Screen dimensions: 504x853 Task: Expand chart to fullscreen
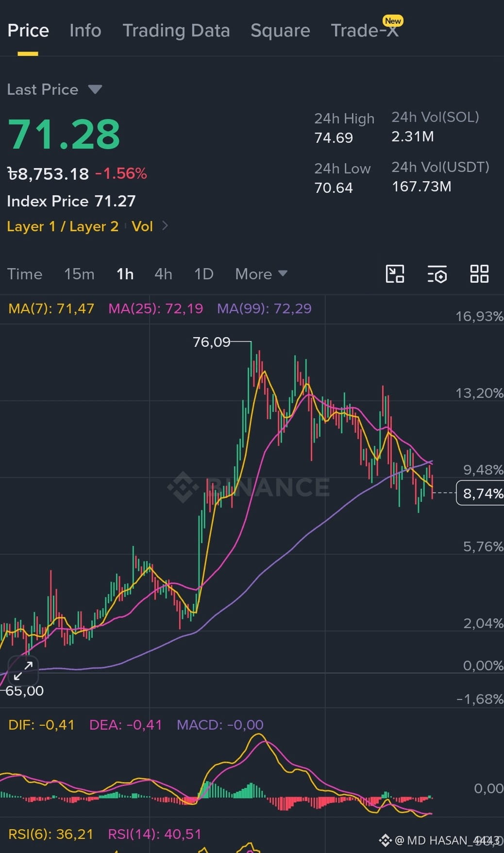pos(23,670)
